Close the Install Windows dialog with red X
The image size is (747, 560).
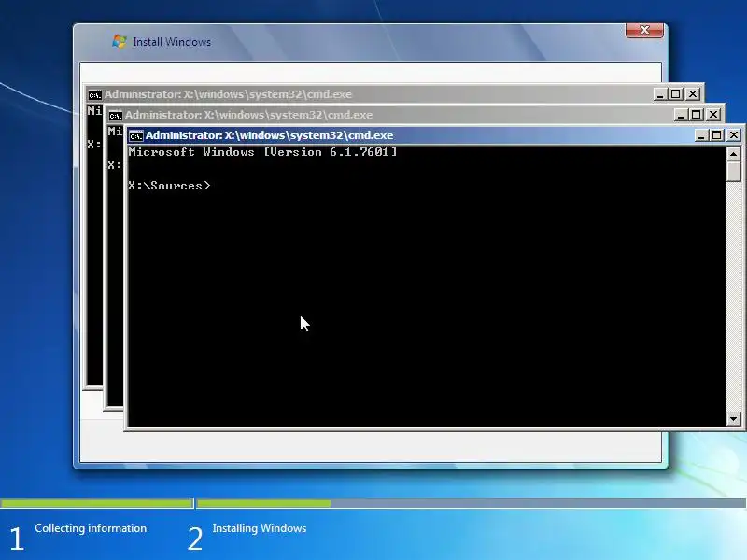coord(644,30)
